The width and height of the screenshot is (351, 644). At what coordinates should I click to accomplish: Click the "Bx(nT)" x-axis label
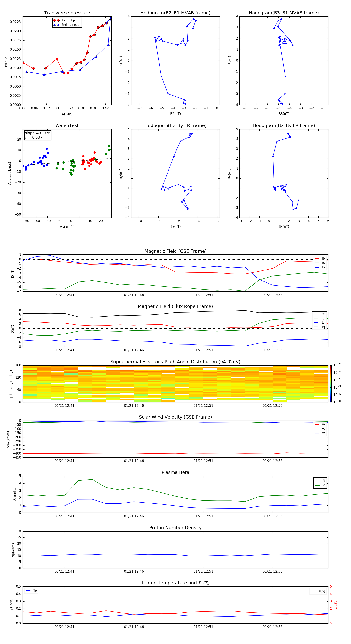(284, 227)
